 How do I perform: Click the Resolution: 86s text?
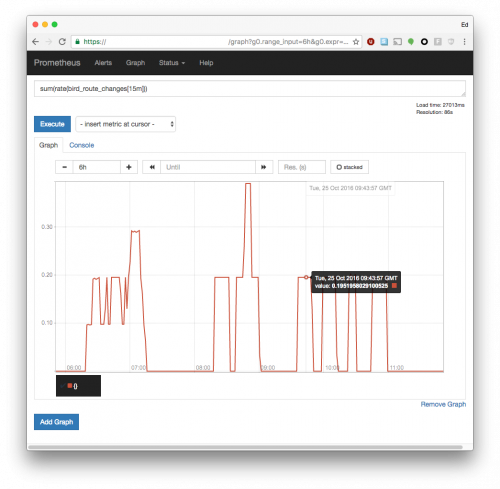[x=434, y=112]
